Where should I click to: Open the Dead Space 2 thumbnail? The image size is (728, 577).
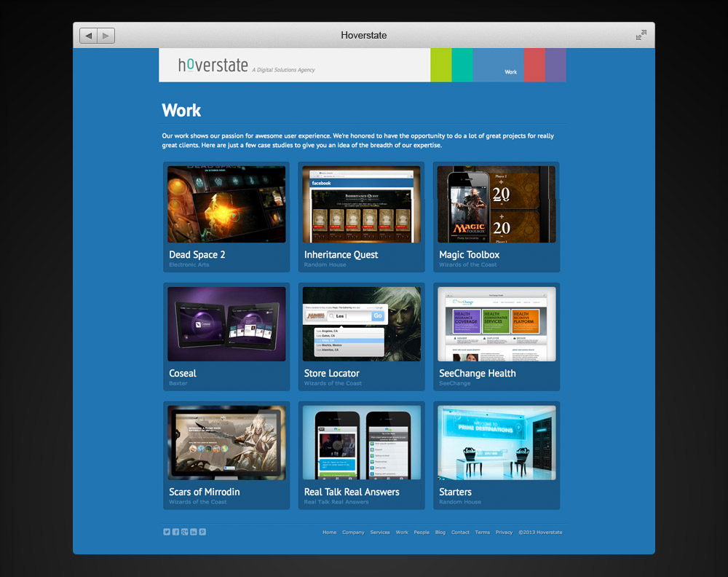tap(226, 205)
